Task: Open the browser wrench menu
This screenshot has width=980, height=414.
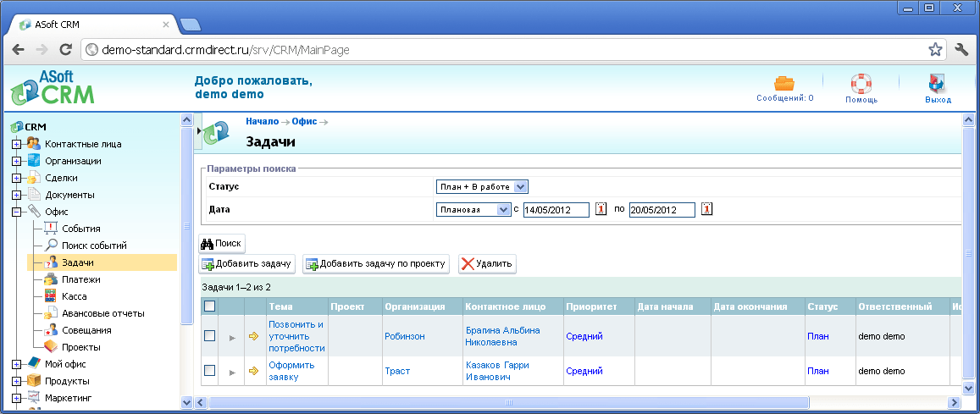Action: [962, 50]
